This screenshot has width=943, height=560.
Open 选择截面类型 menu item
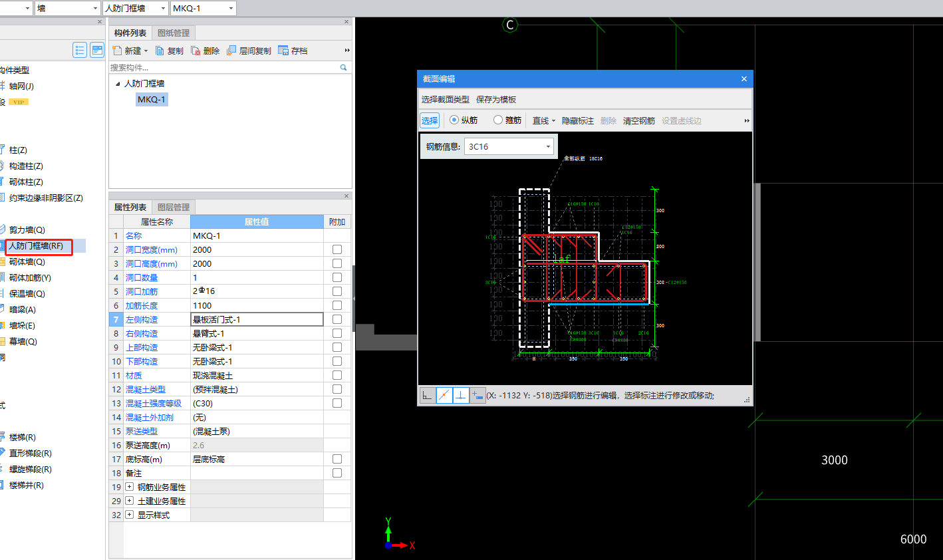[x=445, y=99]
